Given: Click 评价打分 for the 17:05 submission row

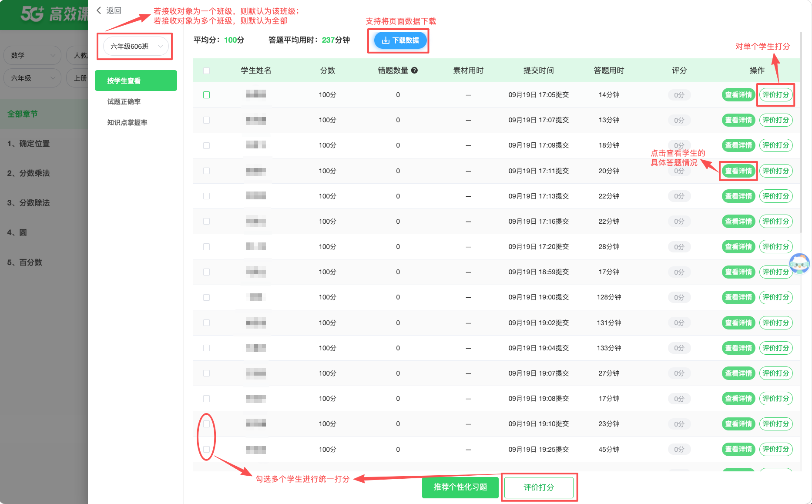Looking at the screenshot, I should pos(776,95).
